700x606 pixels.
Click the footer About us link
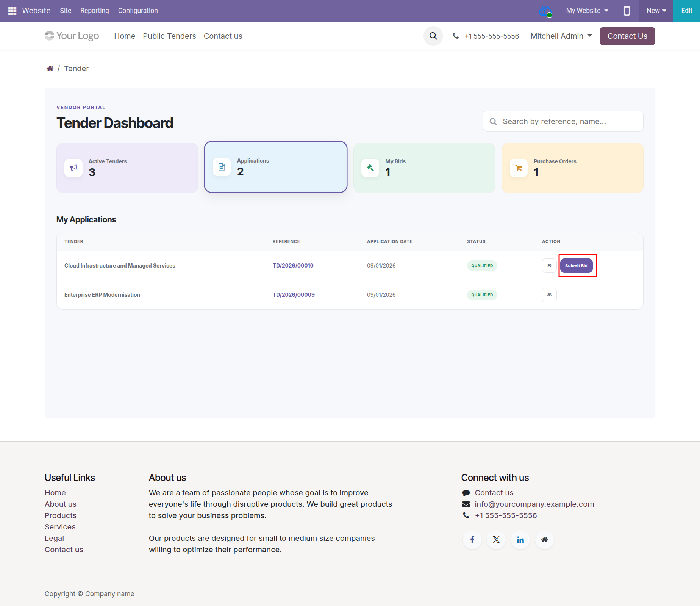point(61,504)
